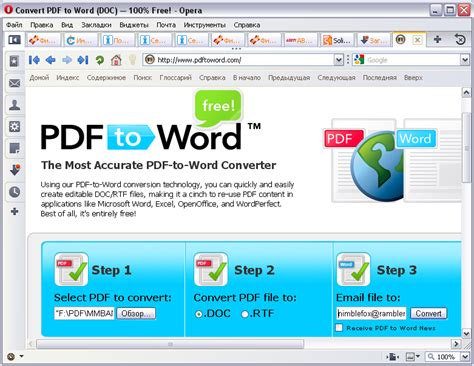Screen dimensions: 474x366
Task: Add a panel with the sidebar plus
Action: click(14, 211)
